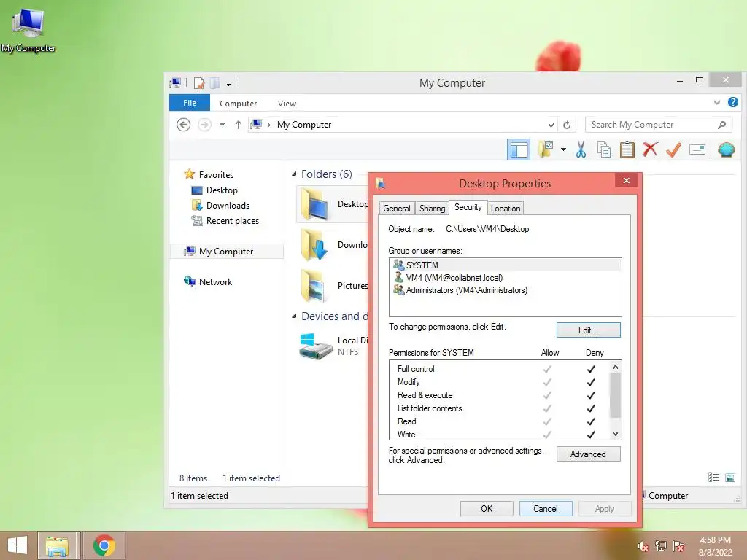Click the Deny checkmark for Read
The height and width of the screenshot is (560, 747).
[591, 421]
